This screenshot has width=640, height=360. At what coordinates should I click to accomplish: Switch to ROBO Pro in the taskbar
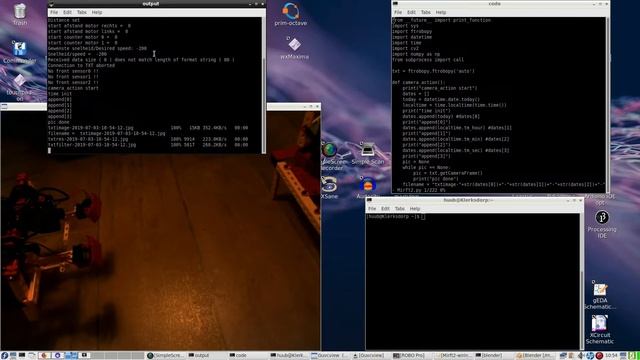pos(411,356)
